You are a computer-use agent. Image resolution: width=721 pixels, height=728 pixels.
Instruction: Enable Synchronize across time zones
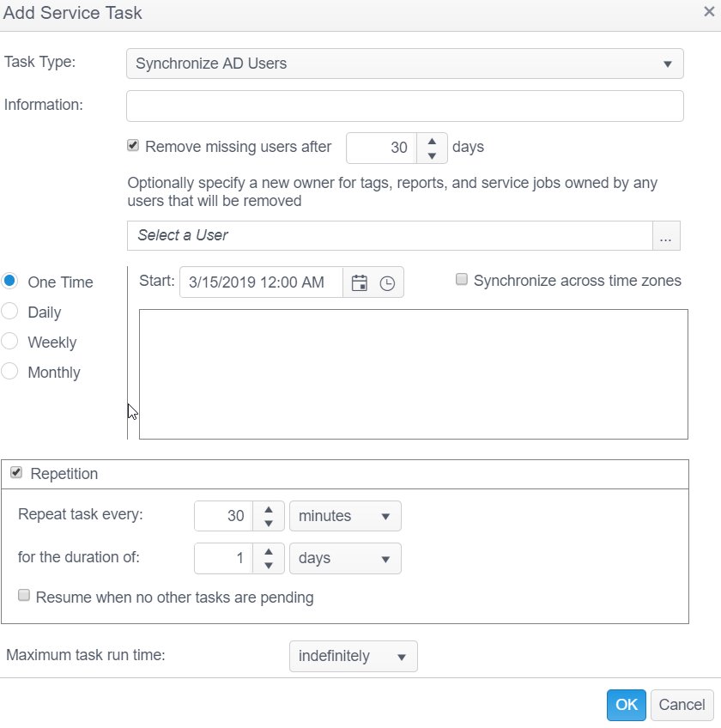(462, 280)
